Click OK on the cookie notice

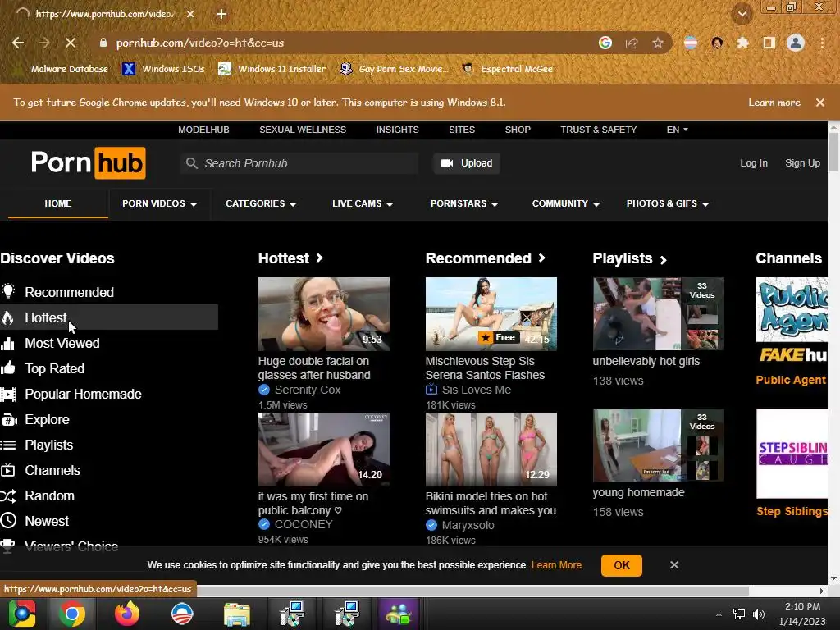point(622,565)
